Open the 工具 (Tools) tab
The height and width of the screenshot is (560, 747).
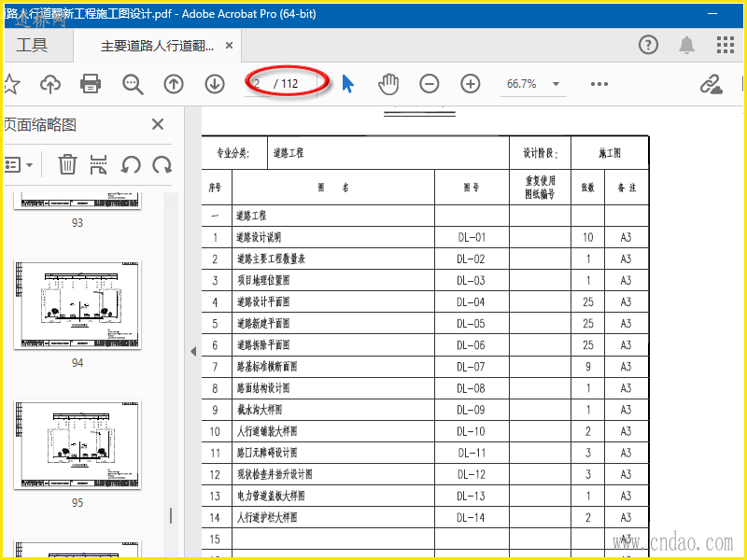pos(32,45)
